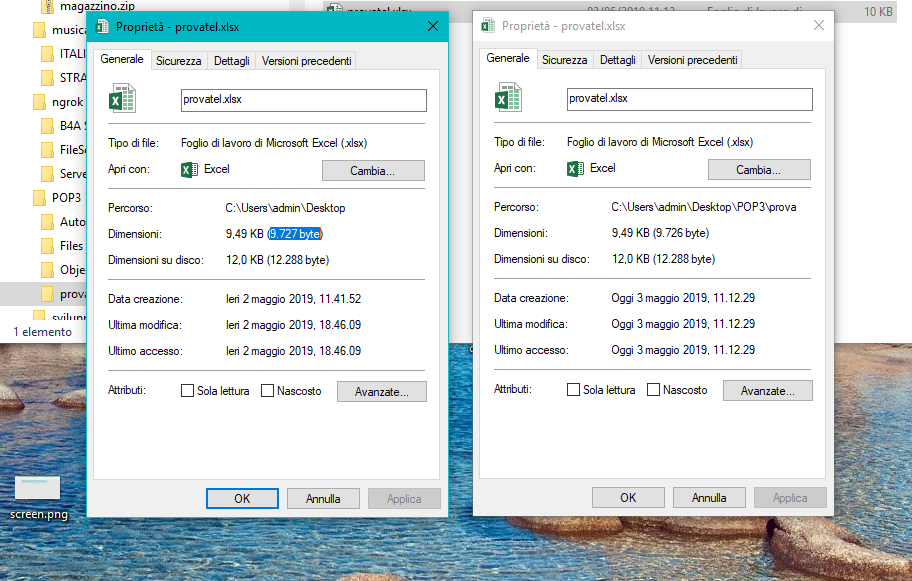Select 'magazzino.zip' label in Explorer tree
Screen dimensions: 912x581
(x=97, y=6)
